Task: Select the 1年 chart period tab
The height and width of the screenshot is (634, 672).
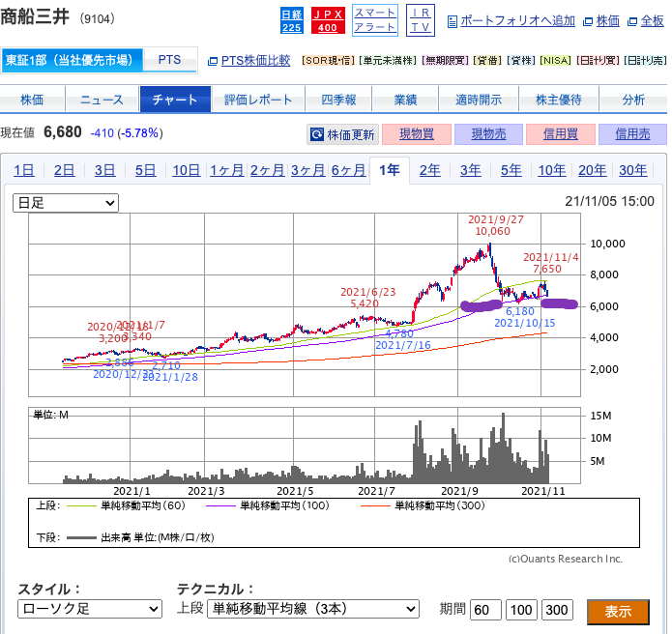Action: pyautogui.click(x=389, y=170)
